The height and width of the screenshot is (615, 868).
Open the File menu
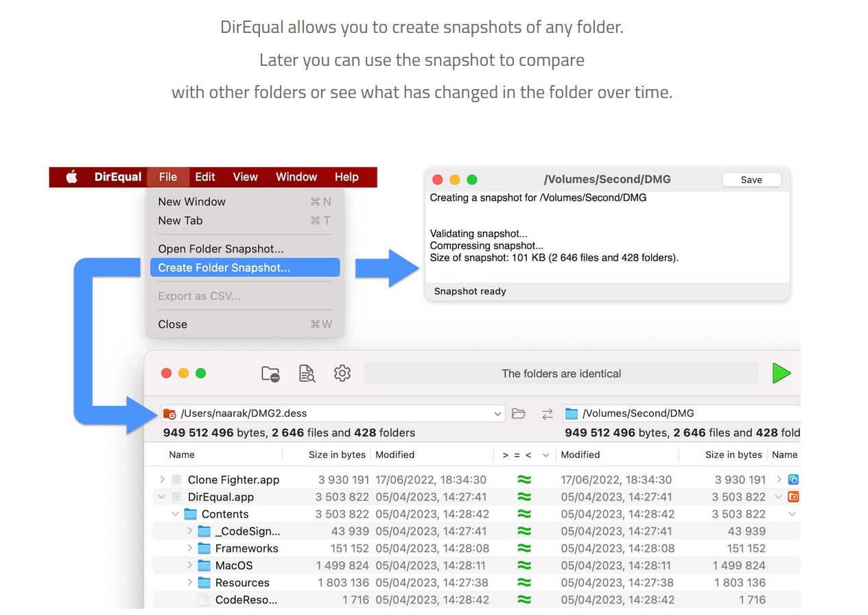168,177
